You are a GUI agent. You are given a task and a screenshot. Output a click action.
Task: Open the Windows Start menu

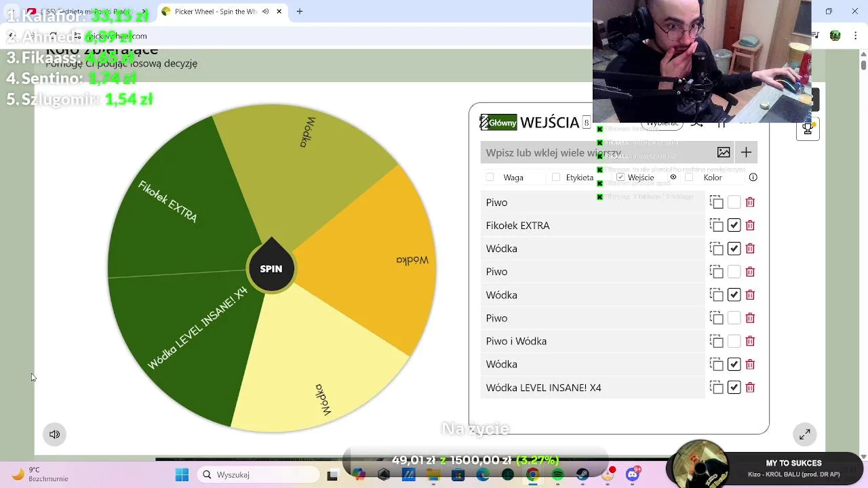[182, 474]
